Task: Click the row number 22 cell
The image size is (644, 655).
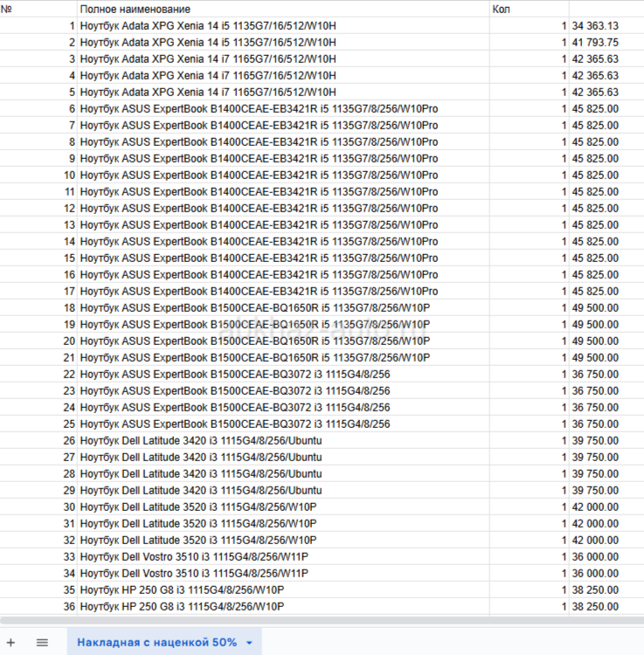Action: (38, 375)
